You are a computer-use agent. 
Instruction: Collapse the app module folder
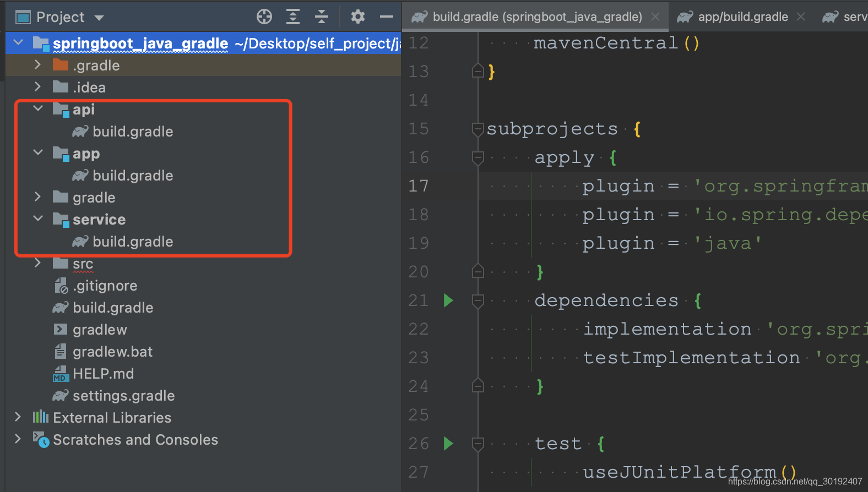click(38, 153)
